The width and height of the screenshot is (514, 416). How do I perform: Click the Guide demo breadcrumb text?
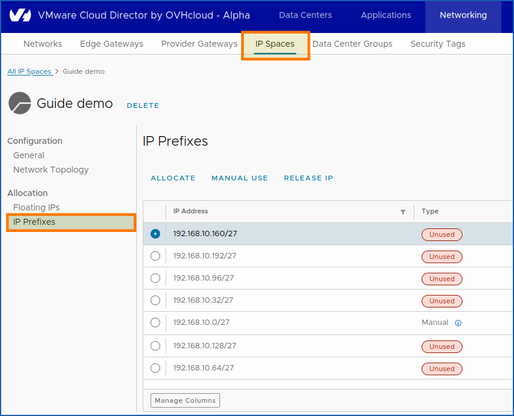tap(84, 72)
